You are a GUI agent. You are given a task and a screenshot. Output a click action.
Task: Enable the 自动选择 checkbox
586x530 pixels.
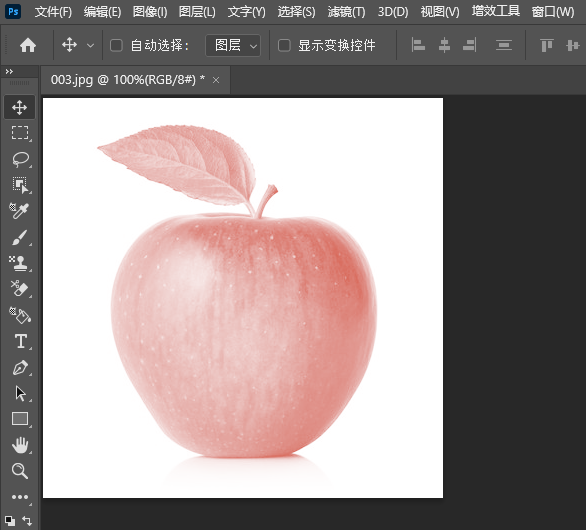coord(116,46)
